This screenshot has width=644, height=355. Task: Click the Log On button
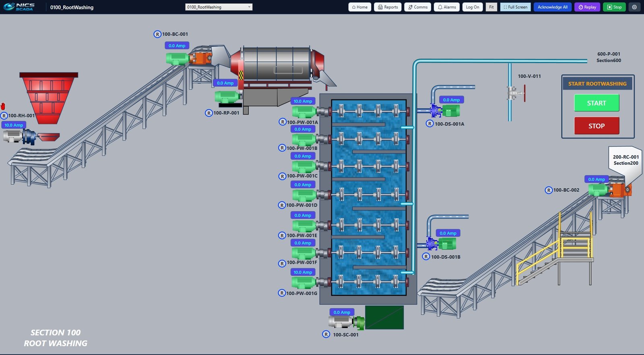click(473, 7)
